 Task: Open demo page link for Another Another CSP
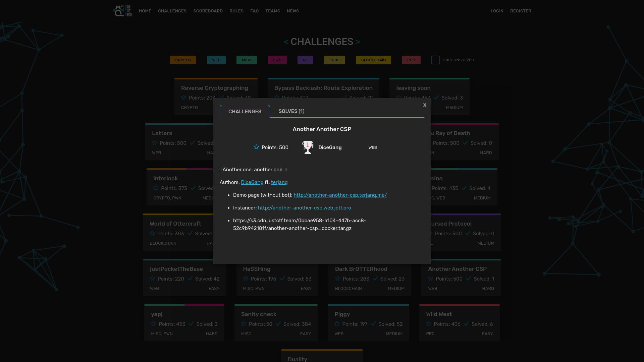[340, 195]
